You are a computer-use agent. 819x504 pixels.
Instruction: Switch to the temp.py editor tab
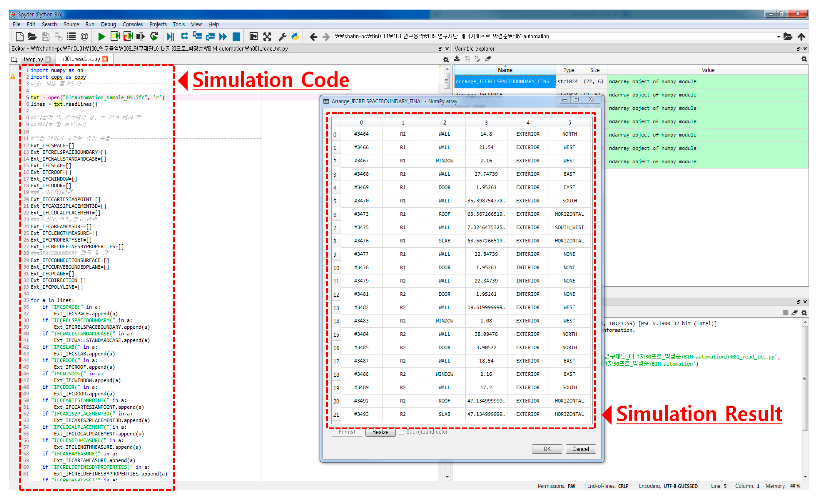(33, 59)
